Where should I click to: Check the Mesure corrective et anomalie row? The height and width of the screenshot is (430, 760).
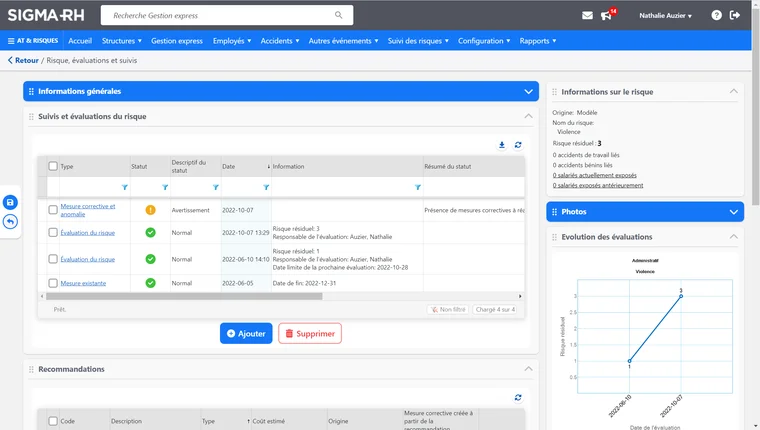click(x=53, y=210)
